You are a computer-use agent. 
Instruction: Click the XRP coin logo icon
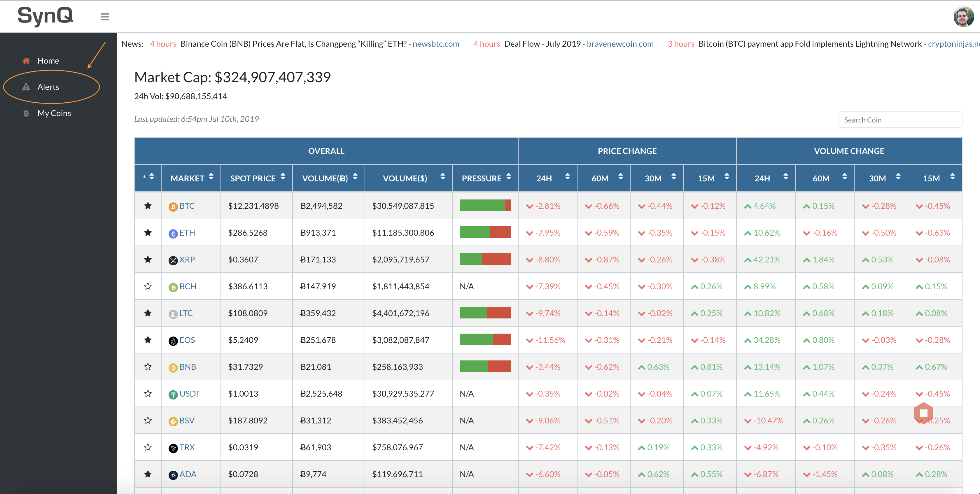point(173,260)
